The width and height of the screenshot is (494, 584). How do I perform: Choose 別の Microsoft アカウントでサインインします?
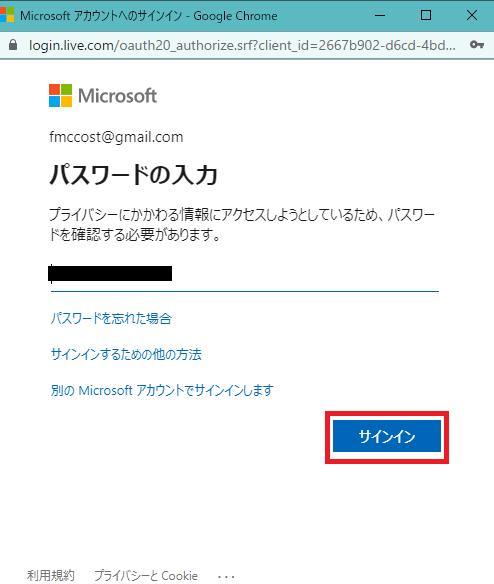click(162, 390)
